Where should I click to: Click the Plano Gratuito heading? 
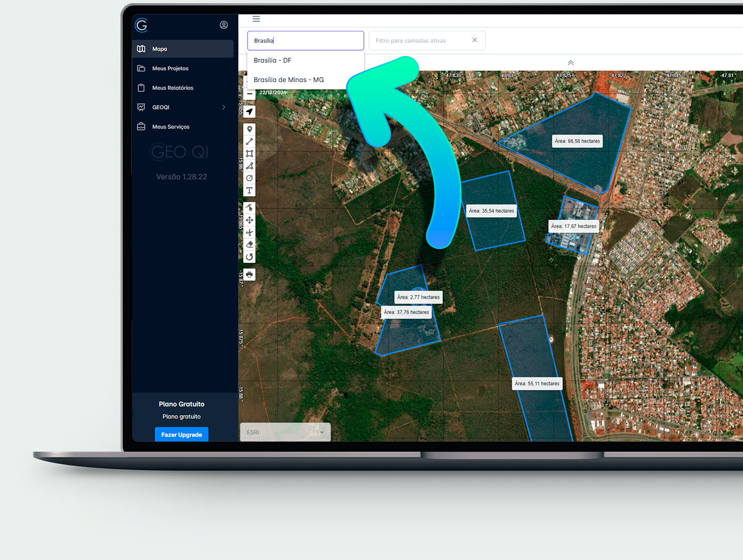point(181,404)
